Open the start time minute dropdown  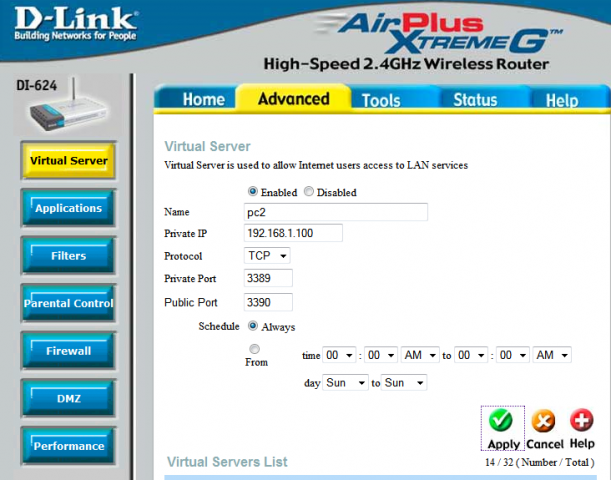[x=381, y=355]
